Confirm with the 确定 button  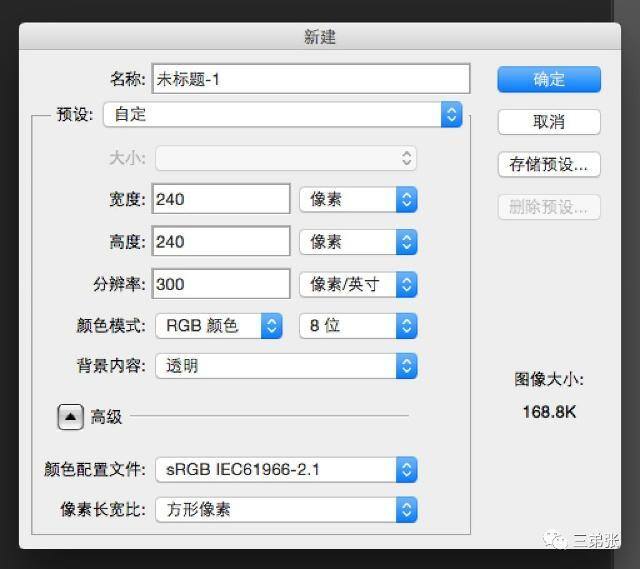click(549, 79)
